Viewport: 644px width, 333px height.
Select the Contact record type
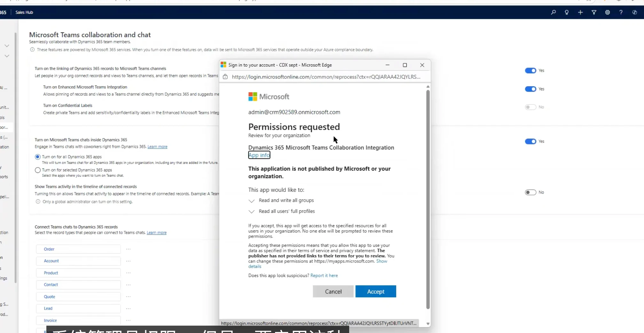click(x=78, y=285)
